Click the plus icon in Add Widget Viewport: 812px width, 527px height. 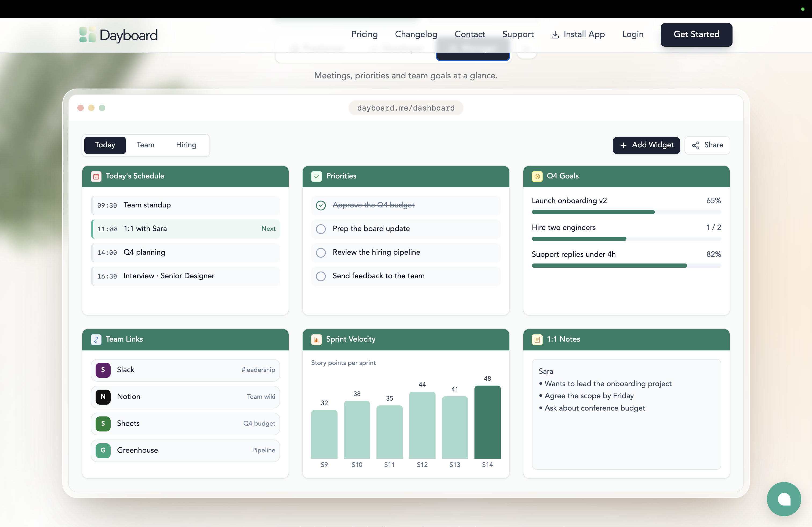click(x=623, y=145)
